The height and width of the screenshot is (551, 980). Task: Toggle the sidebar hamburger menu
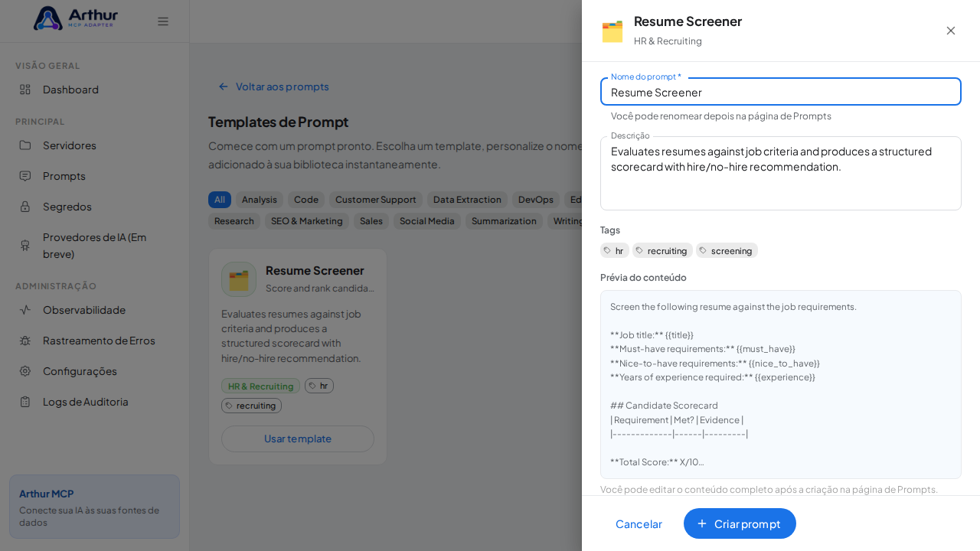click(x=163, y=21)
